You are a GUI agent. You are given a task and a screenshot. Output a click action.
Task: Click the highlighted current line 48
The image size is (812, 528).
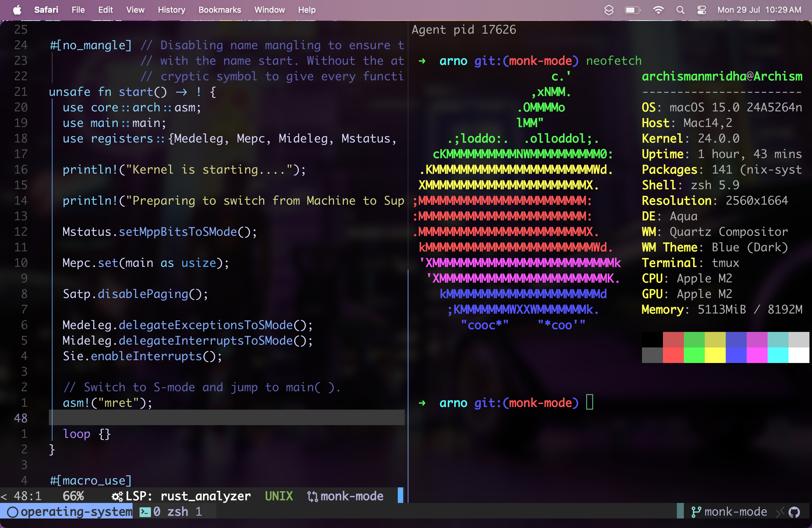click(226, 418)
